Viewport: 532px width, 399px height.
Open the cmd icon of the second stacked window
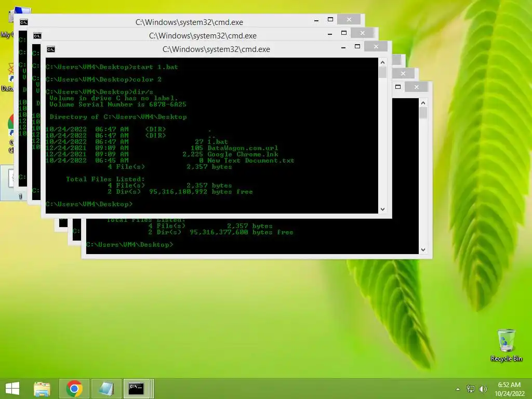coord(37,36)
